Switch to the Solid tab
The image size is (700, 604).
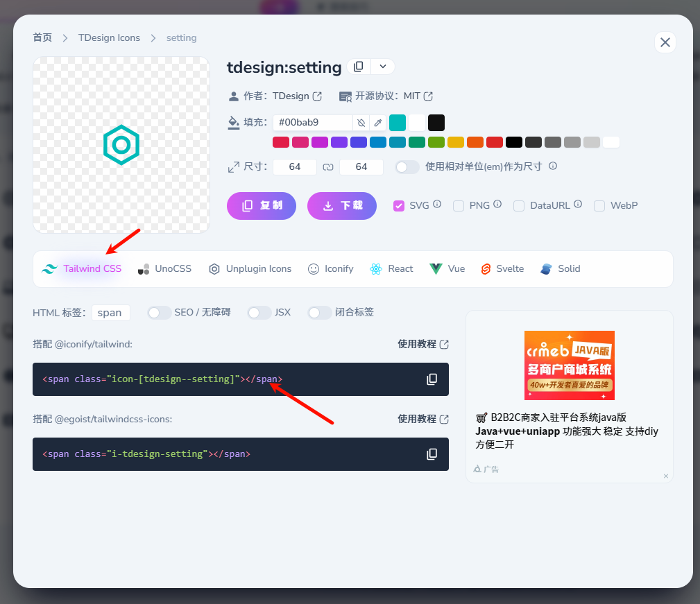coord(561,268)
